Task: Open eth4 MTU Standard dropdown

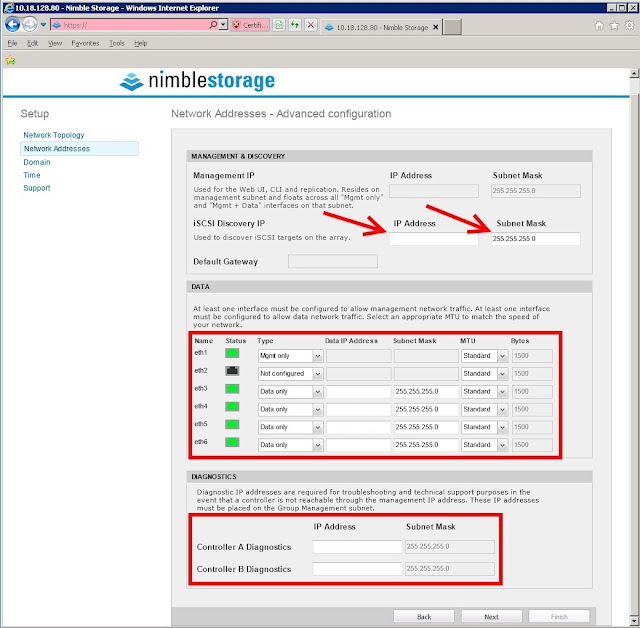Action: [x=484, y=409]
